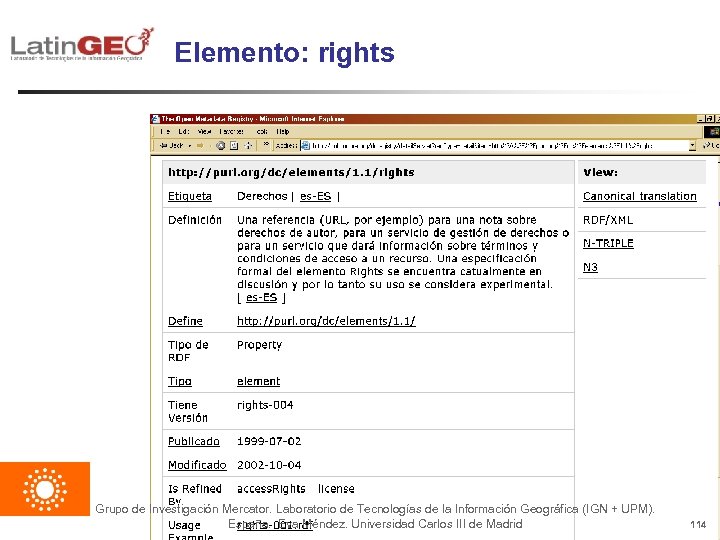Open the Edit menu
The image size is (720, 540).
(x=184, y=131)
